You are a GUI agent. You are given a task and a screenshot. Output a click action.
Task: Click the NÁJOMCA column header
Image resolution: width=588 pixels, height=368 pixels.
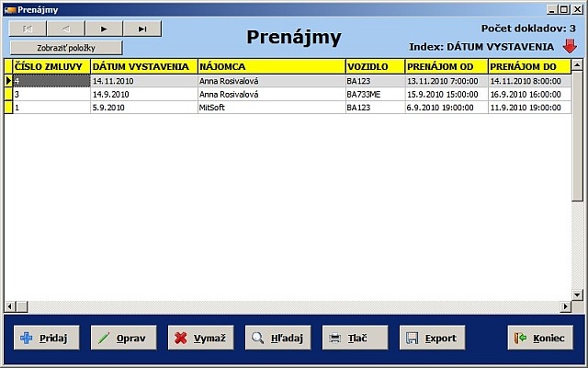pos(272,67)
